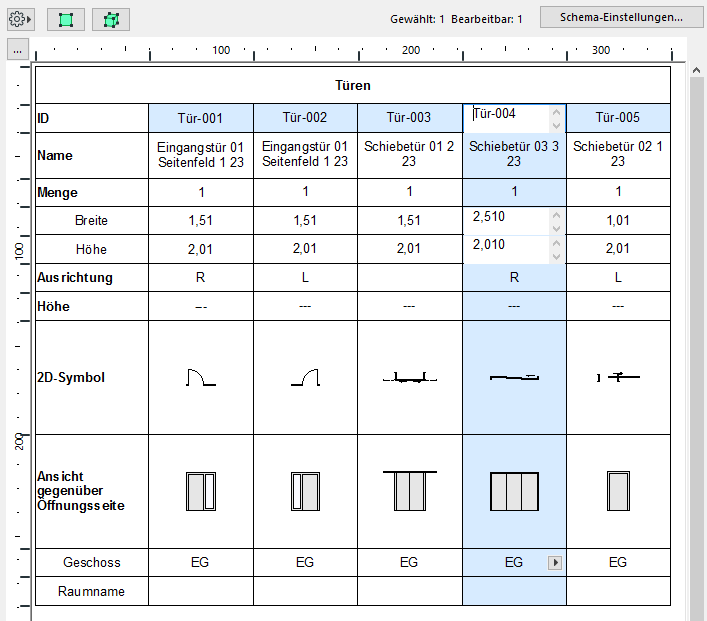The image size is (707, 621).
Task: Click Tür-001 name Eingangstür 01 Seitenfeld
Action: point(201,155)
